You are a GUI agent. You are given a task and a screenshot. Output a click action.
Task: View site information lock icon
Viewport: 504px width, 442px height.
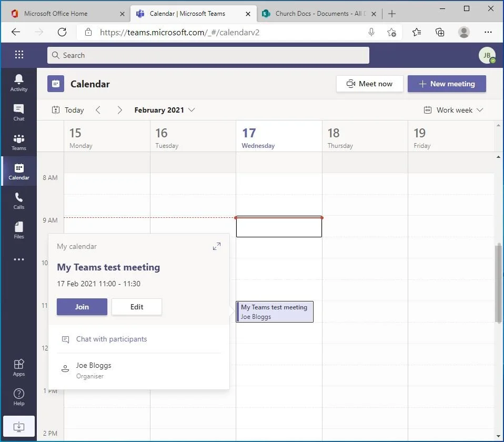(88, 32)
